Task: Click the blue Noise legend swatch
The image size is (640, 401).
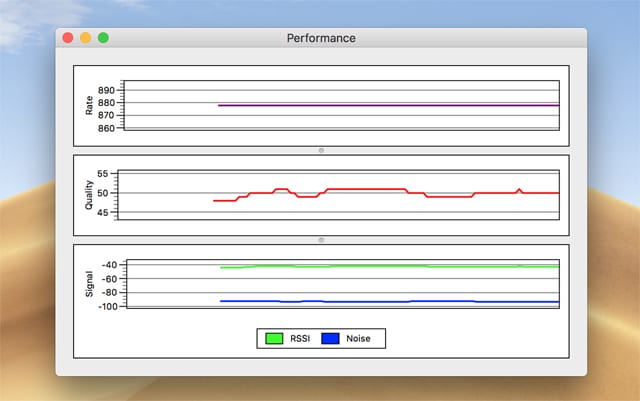Action: [330, 339]
